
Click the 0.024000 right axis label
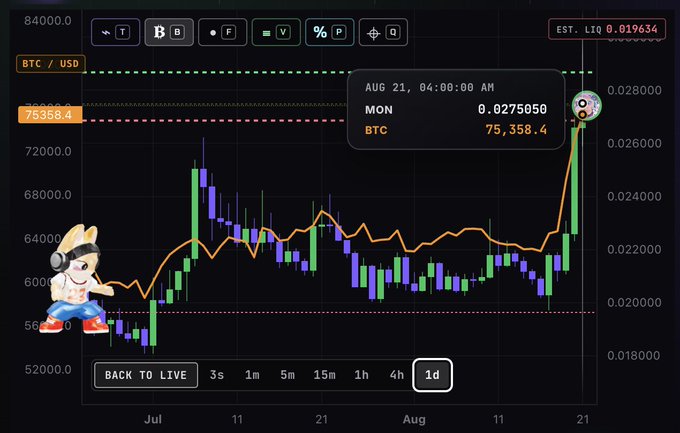[x=634, y=197]
